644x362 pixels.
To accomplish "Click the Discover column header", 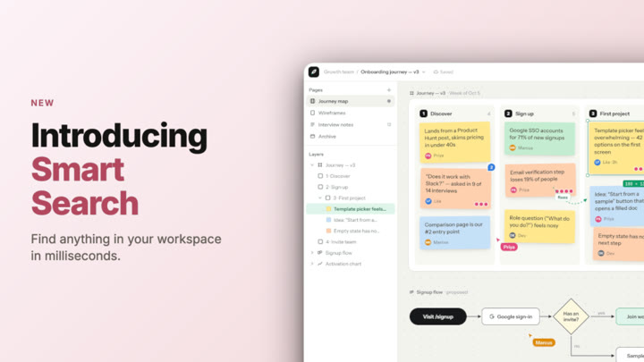I will coord(441,114).
